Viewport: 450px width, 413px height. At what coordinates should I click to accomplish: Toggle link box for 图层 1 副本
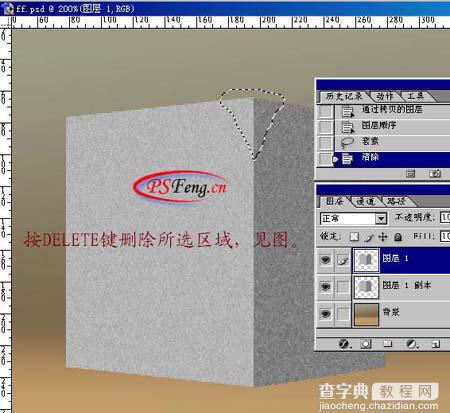[343, 287]
